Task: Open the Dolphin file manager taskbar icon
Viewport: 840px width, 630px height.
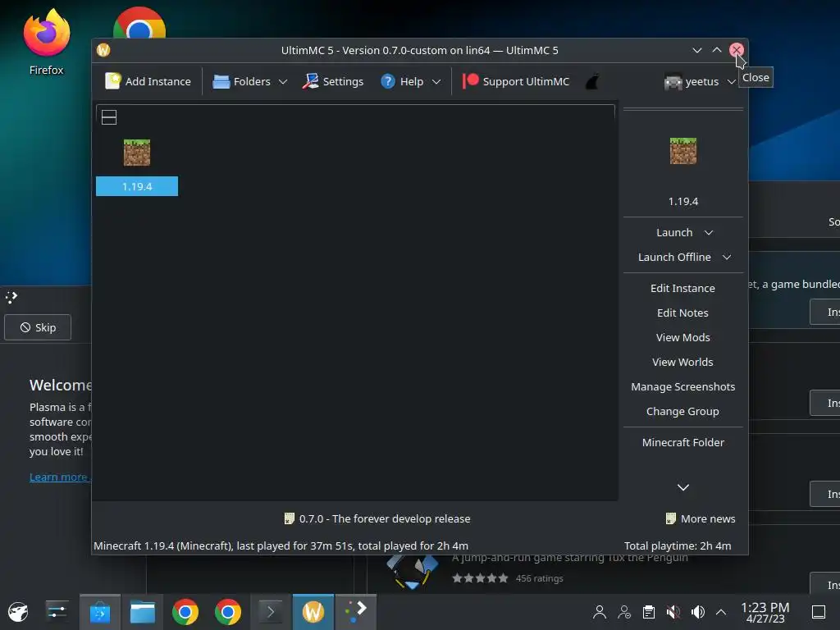Action: pos(143,612)
